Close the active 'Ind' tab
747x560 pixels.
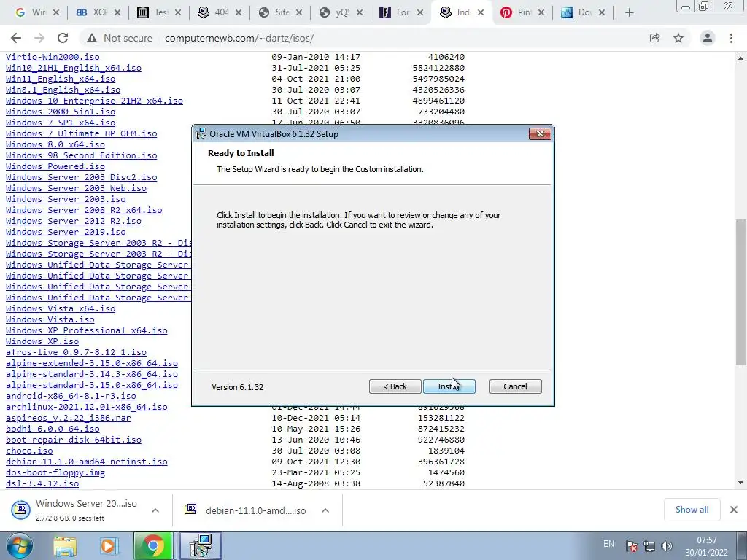(481, 13)
